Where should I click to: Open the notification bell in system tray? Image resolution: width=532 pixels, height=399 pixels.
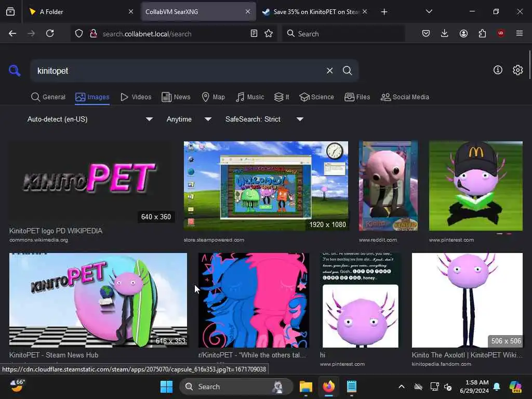(497, 387)
